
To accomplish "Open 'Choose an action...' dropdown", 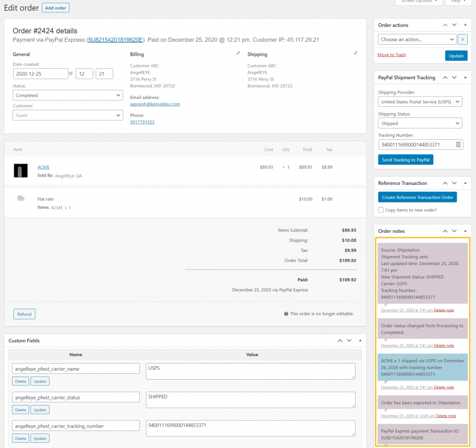I will point(417,39).
